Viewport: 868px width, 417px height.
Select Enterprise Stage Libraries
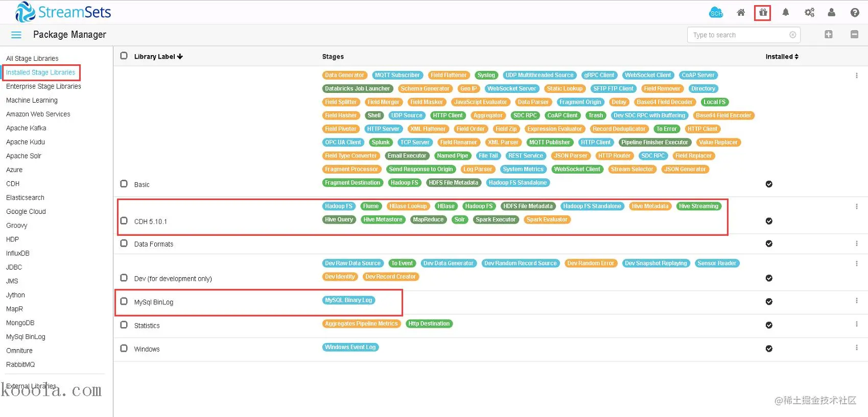[x=43, y=86]
